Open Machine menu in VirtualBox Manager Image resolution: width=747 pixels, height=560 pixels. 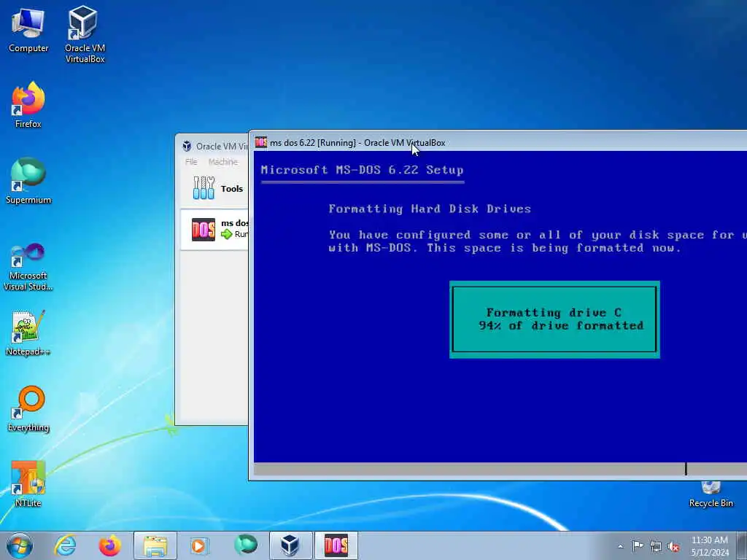tap(223, 162)
